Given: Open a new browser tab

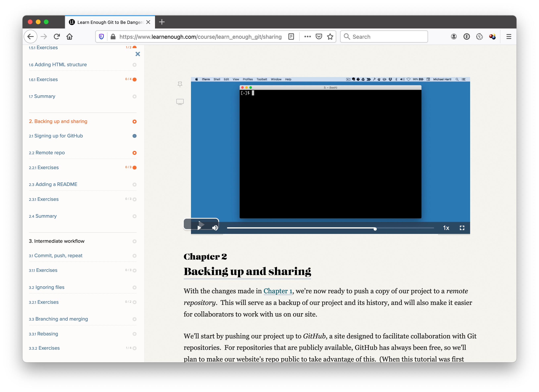Looking at the screenshot, I should pos(162,22).
